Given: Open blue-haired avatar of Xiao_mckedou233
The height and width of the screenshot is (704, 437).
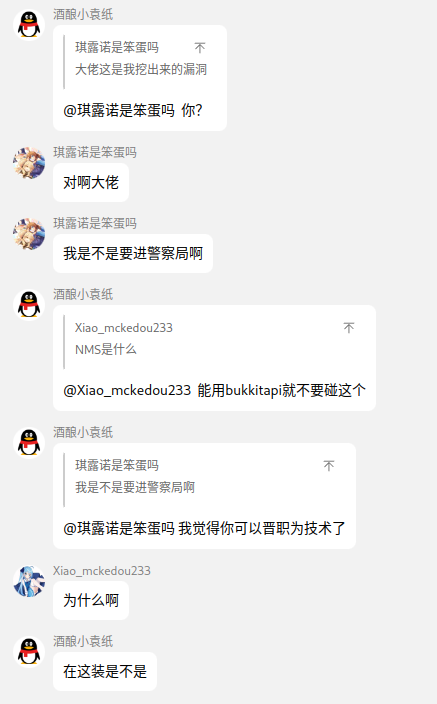Looking at the screenshot, I should (x=29, y=581).
